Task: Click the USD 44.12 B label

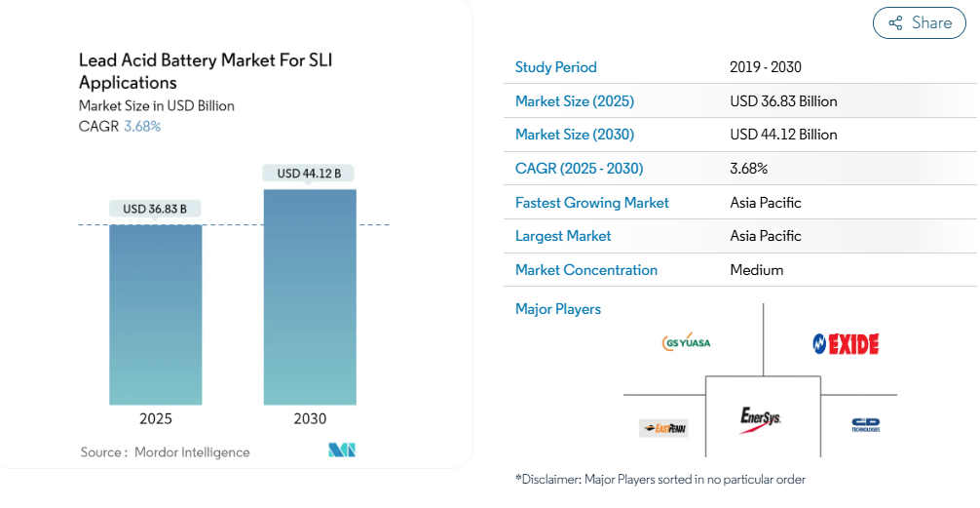Action: 310,174
